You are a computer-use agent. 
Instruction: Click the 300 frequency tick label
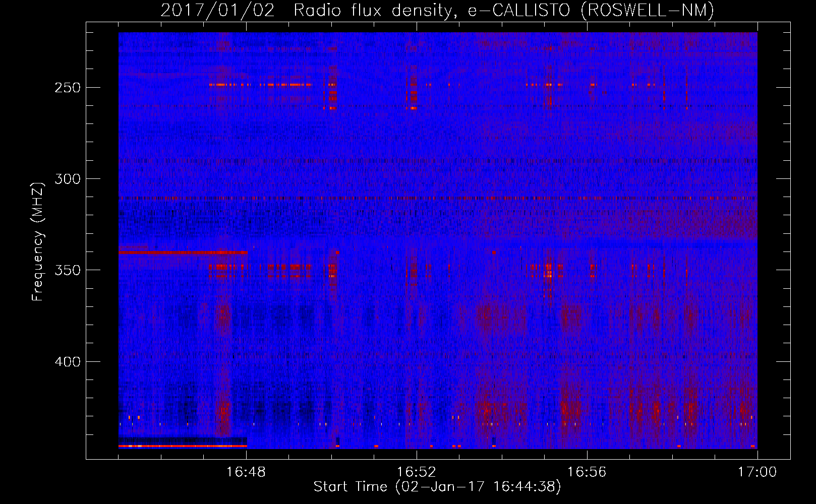coord(68,179)
